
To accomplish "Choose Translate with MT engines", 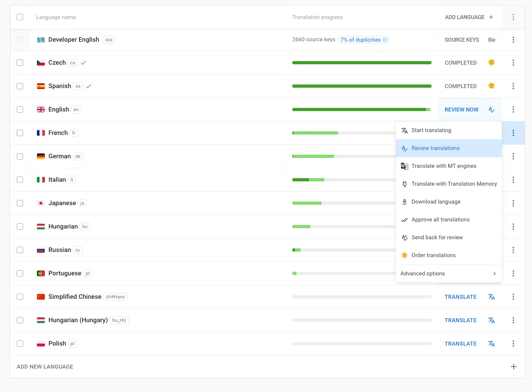I will pyautogui.click(x=443, y=166).
